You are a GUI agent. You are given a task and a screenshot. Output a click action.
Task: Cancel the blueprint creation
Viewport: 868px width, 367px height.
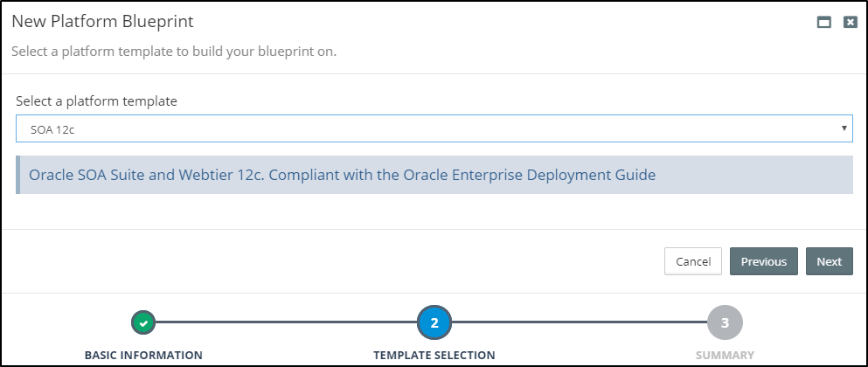(x=693, y=261)
